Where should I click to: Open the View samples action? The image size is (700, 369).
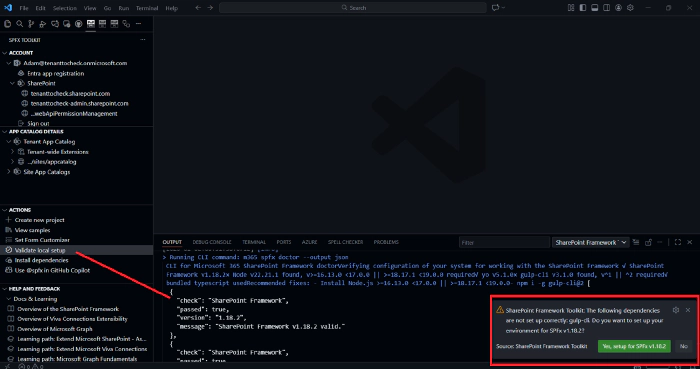pyautogui.click(x=32, y=230)
